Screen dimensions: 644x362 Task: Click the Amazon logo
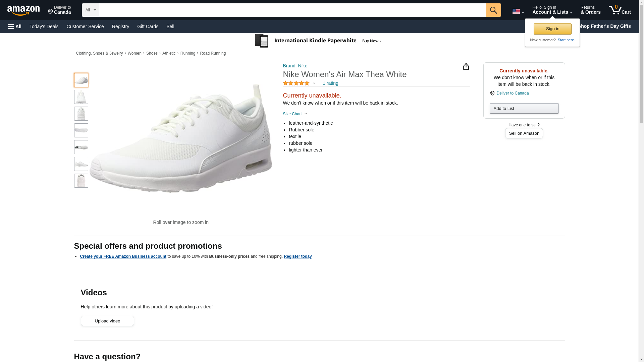(23, 10)
